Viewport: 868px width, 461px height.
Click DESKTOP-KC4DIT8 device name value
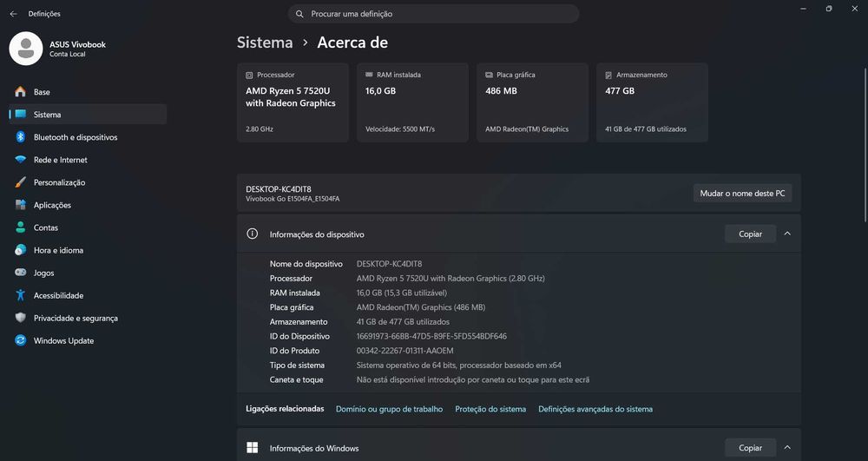pyautogui.click(x=389, y=264)
